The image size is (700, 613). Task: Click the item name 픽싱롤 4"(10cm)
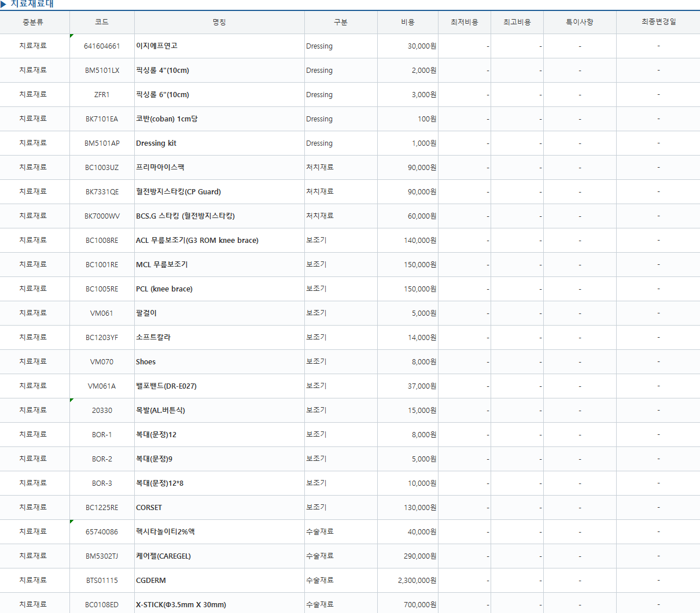pos(163,70)
